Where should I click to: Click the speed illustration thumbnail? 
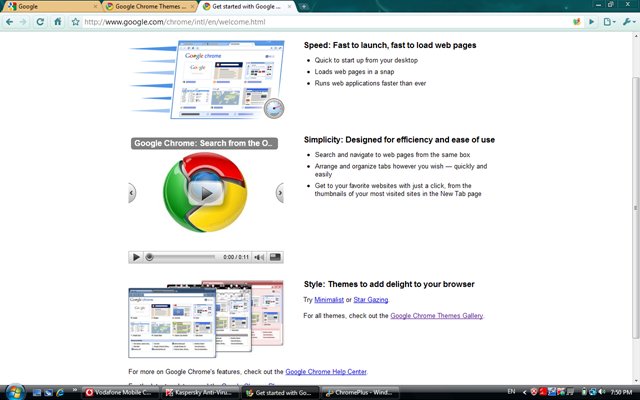[x=207, y=80]
